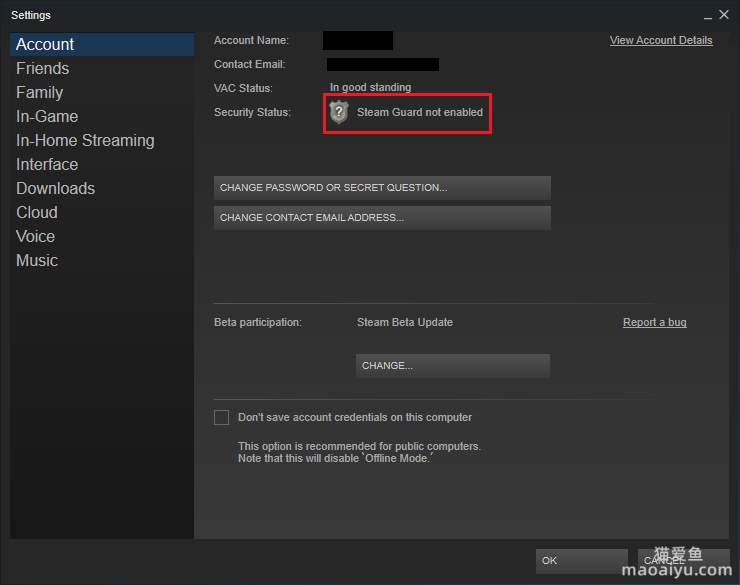Show the Cloud settings
The image size is (740, 585).
[x=102, y=213]
